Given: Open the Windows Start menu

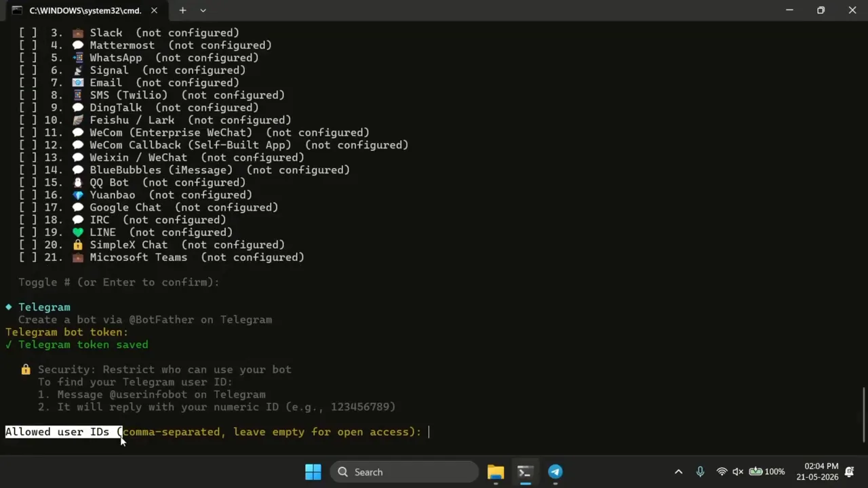Looking at the screenshot, I should (x=313, y=472).
